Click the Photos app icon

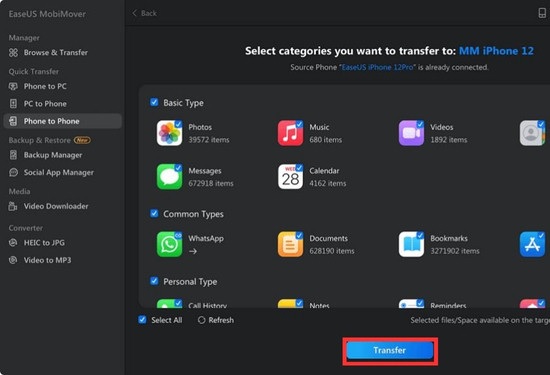169,133
